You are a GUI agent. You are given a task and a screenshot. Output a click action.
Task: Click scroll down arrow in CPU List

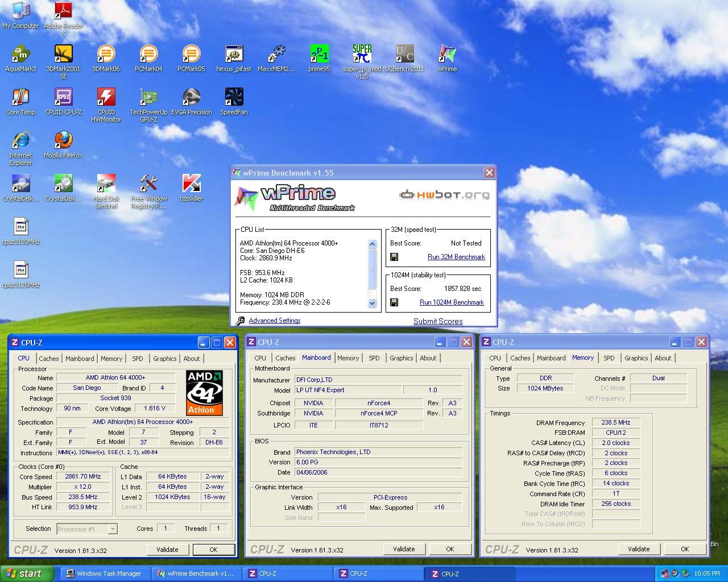[x=373, y=303]
